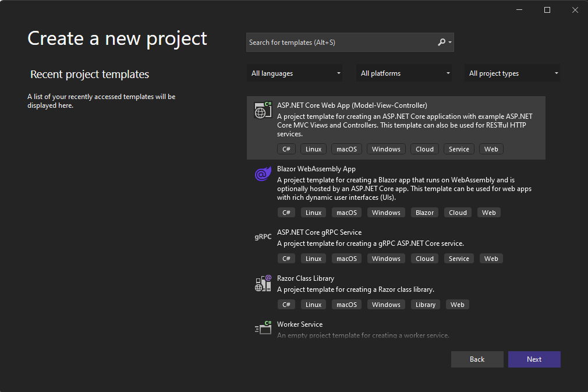
Task: Click the ASP.NET Core Web App template icon
Action: pyautogui.click(x=263, y=110)
